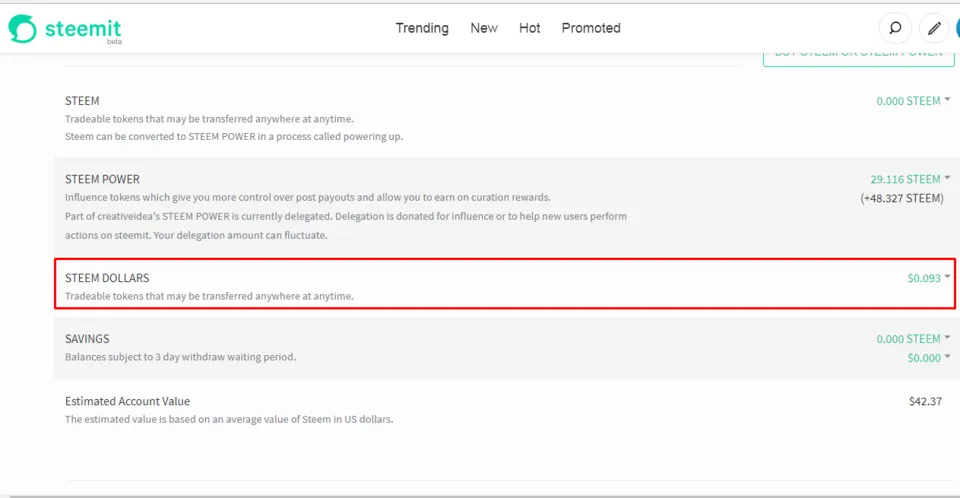Select the $42.37 account value
Image resolution: width=960 pixels, height=498 pixels.
(x=925, y=401)
